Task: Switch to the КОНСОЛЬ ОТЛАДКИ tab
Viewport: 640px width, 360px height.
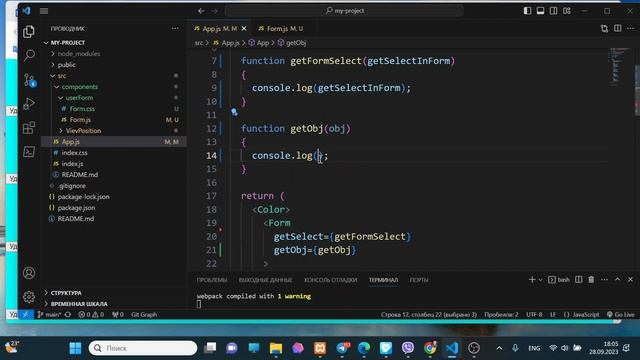Action: tap(331, 280)
